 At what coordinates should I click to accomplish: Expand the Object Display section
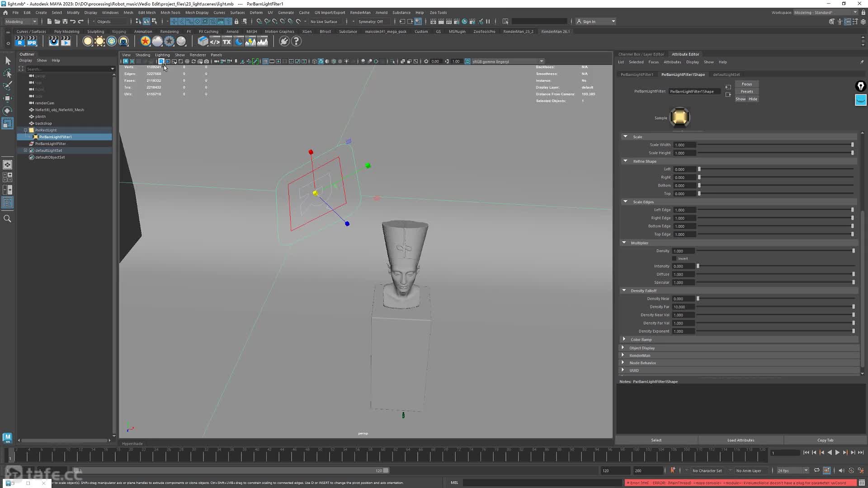click(623, 347)
